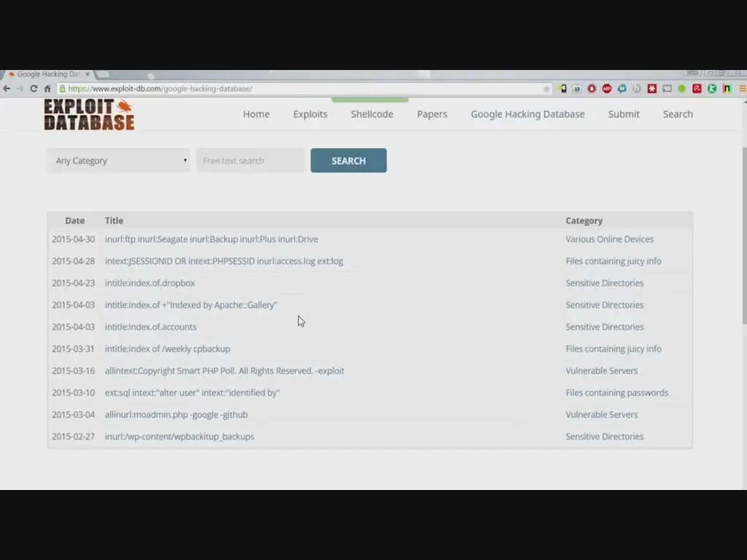
Task: Click the Files containing passwords category
Action: pos(617,392)
